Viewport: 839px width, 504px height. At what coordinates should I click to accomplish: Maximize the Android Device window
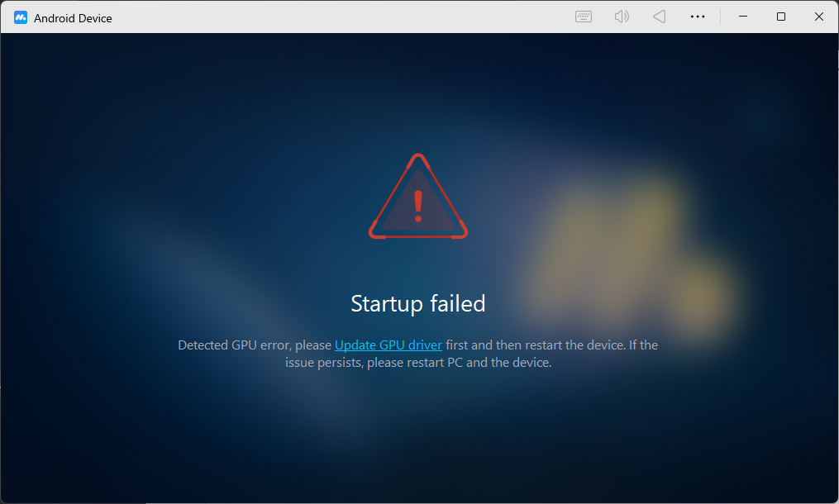780,17
